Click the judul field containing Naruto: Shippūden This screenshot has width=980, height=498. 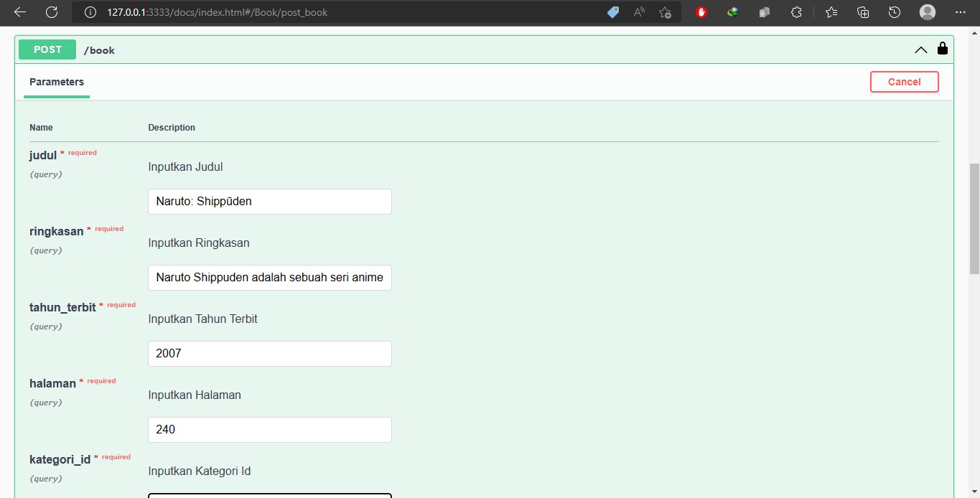click(270, 202)
